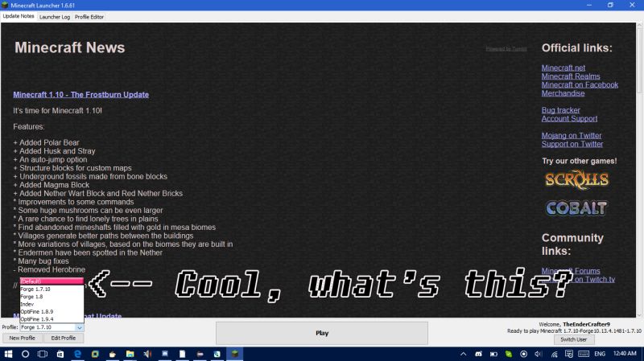This screenshot has height=361, width=644.
Task: Open the Powered by Tumblr link
Action: point(506,48)
